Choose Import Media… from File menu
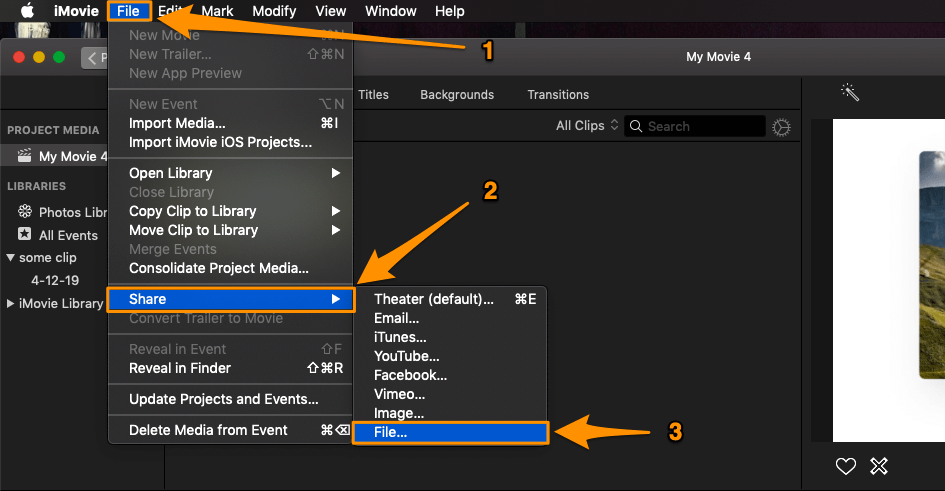 (x=177, y=123)
